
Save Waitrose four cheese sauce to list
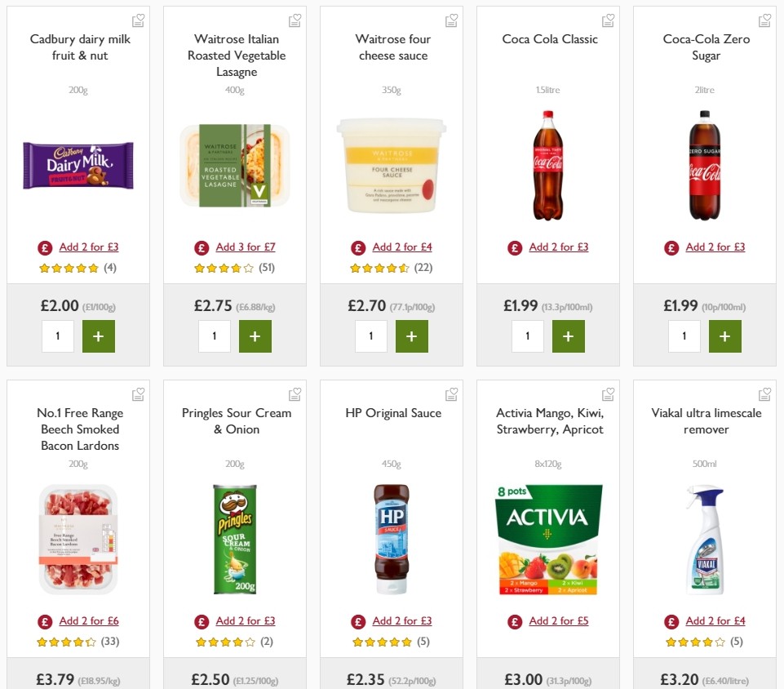pyautogui.click(x=451, y=19)
